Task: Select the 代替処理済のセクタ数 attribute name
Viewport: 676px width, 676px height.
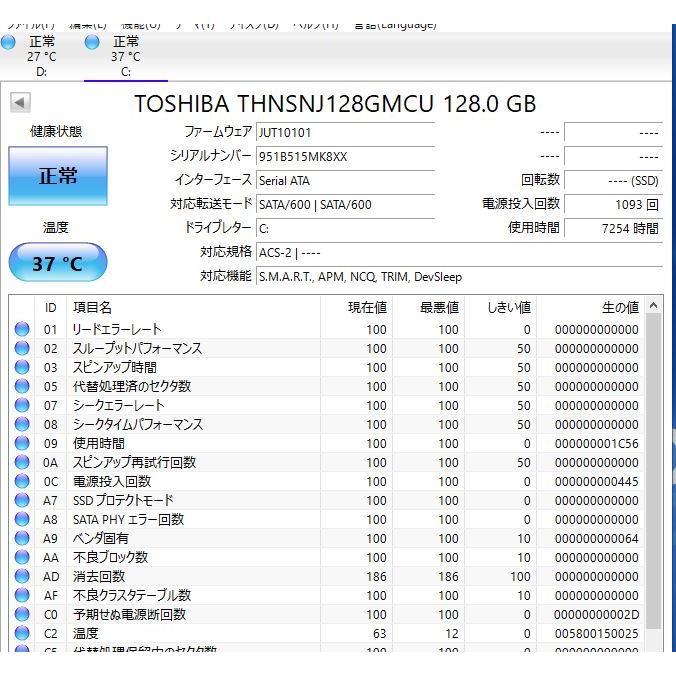Action: click(x=132, y=386)
